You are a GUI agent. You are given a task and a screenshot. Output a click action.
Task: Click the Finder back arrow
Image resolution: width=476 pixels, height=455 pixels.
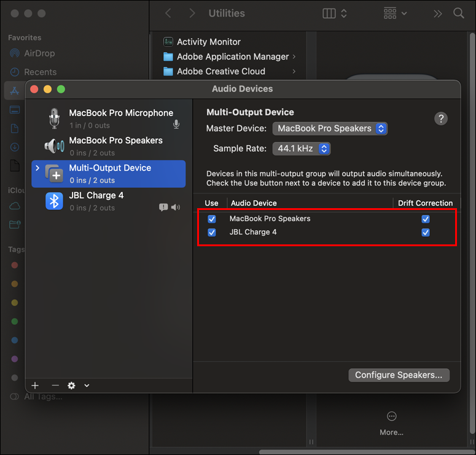(x=168, y=14)
